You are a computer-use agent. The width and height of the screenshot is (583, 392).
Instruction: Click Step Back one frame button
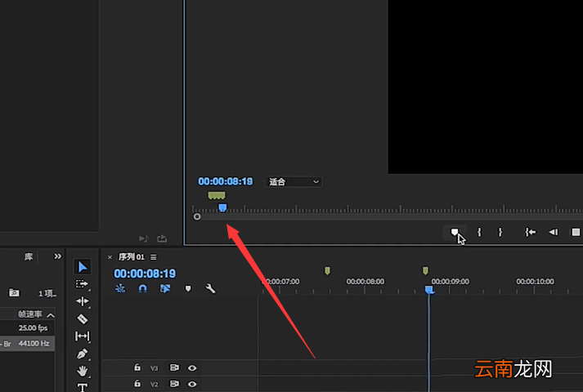pyautogui.click(x=554, y=233)
